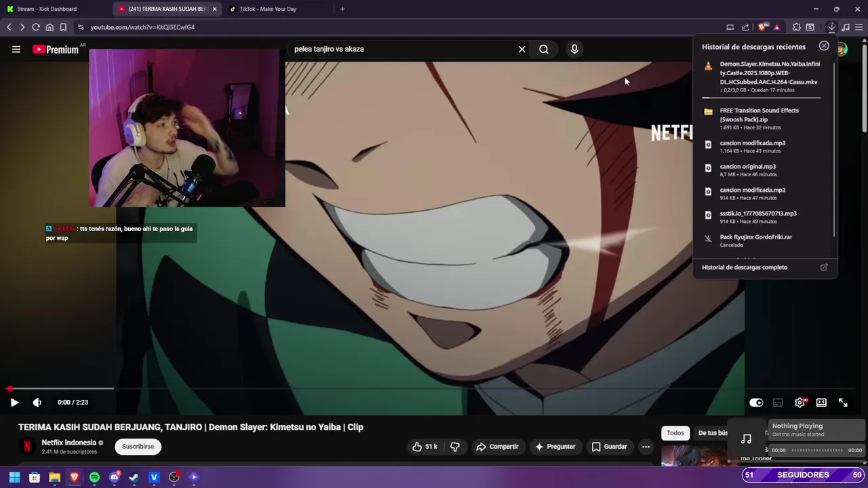
Task: Open cancion original.mp3 download
Action: click(762, 170)
